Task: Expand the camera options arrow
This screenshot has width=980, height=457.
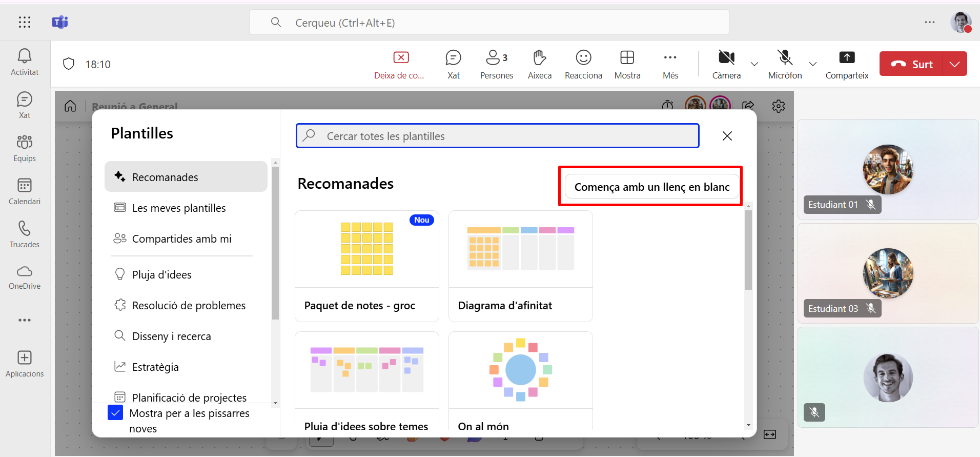Action: 754,64
